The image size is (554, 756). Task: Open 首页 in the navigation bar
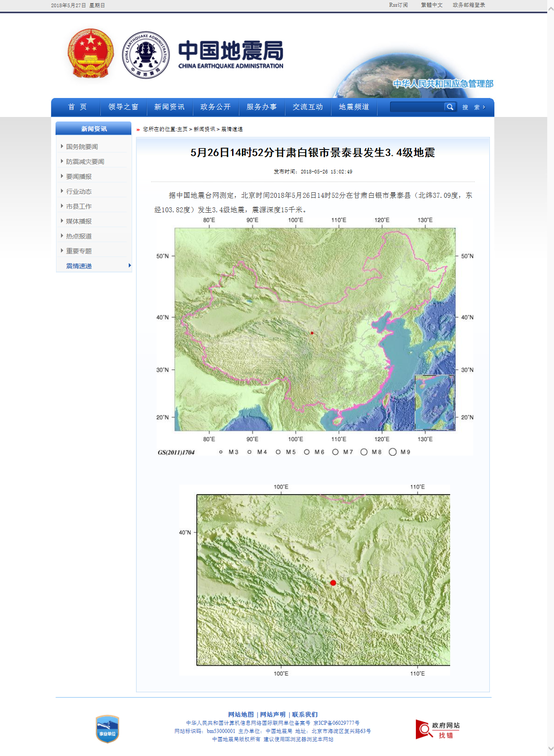[x=77, y=107]
